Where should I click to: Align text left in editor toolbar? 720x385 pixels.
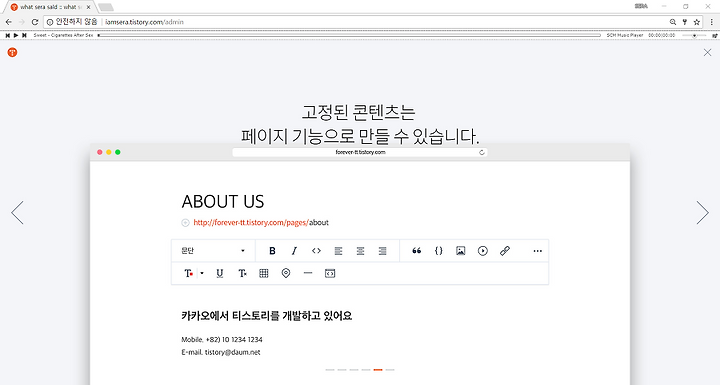(x=338, y=251)
